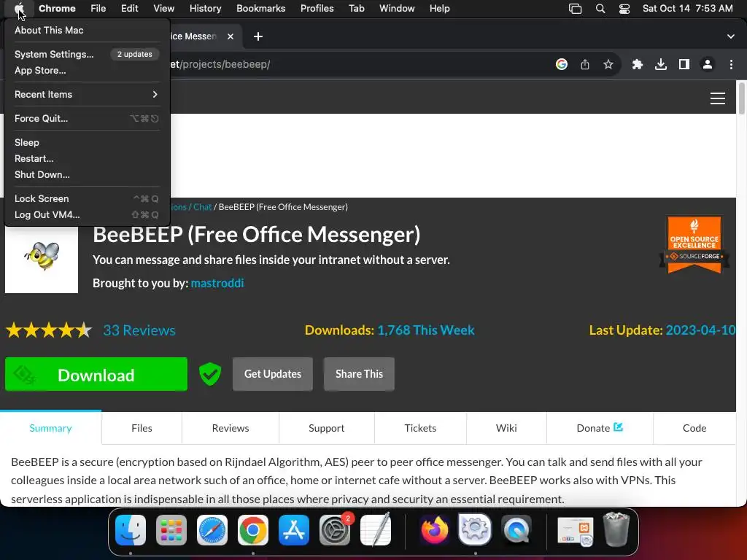The height and width of the screenshot is (560, 747).
Task: Click the share page icon in address bar
Action: [x=585, y=64]
